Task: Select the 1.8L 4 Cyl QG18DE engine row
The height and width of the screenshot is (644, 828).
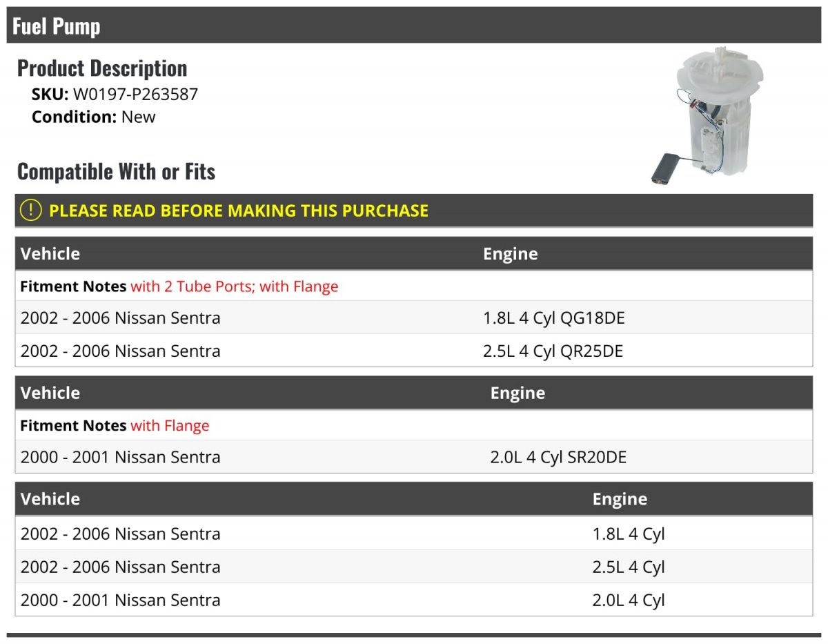Action: click(x=414, y=318)
